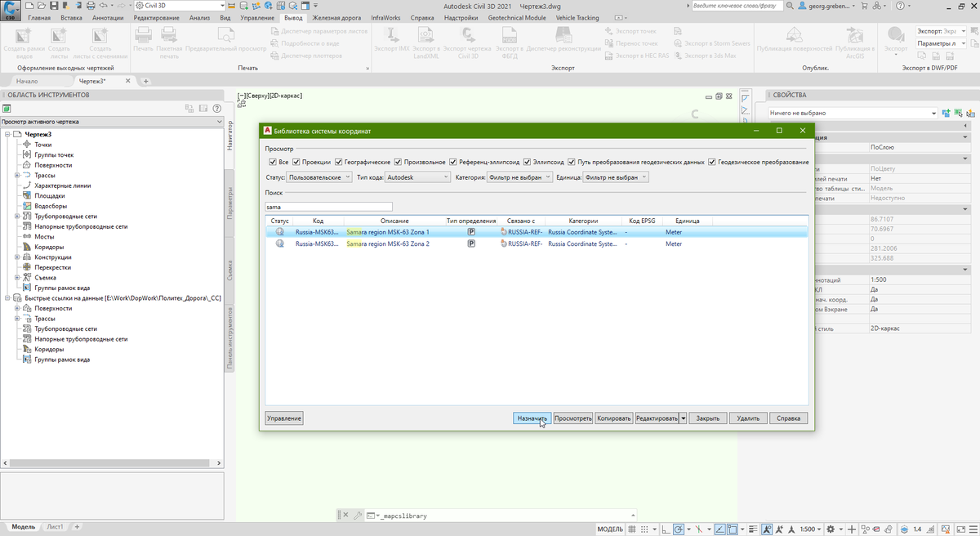This screenshot has width=980, height=536.
Task: Open the Редактировать button dropdown arrow
Action: [x=684, y=418]
